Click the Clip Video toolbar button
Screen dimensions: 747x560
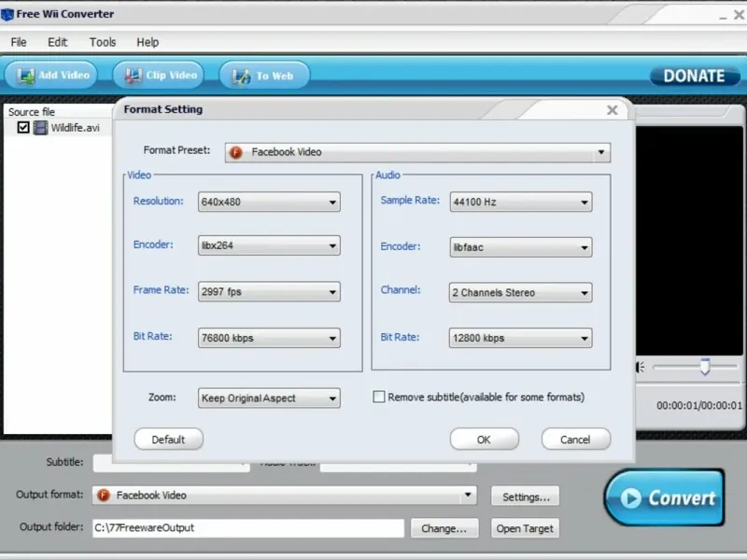[159, 76]
